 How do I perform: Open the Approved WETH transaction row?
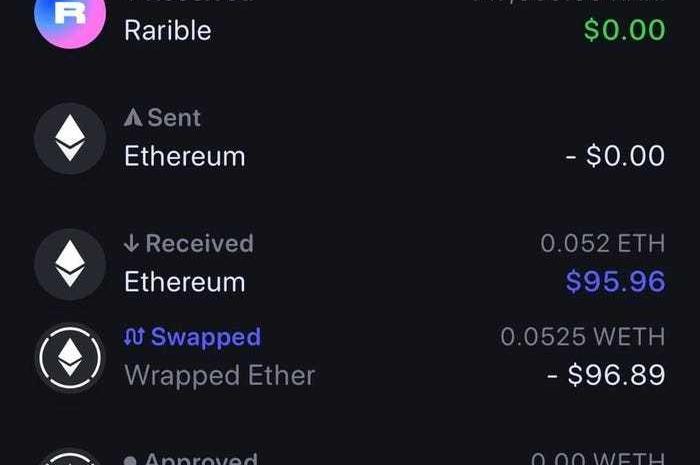tap(350, 456)
